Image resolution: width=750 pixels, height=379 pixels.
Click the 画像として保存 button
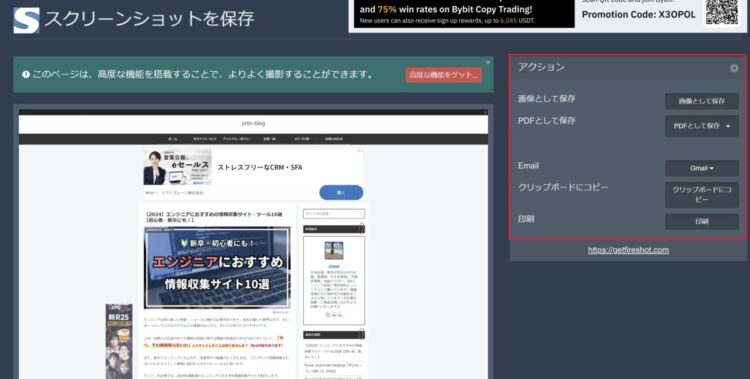coord(702,101)
